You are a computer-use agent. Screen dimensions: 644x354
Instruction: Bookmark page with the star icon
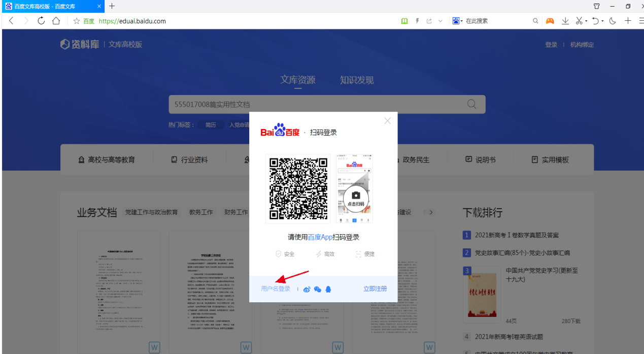[x=77, y=21]
